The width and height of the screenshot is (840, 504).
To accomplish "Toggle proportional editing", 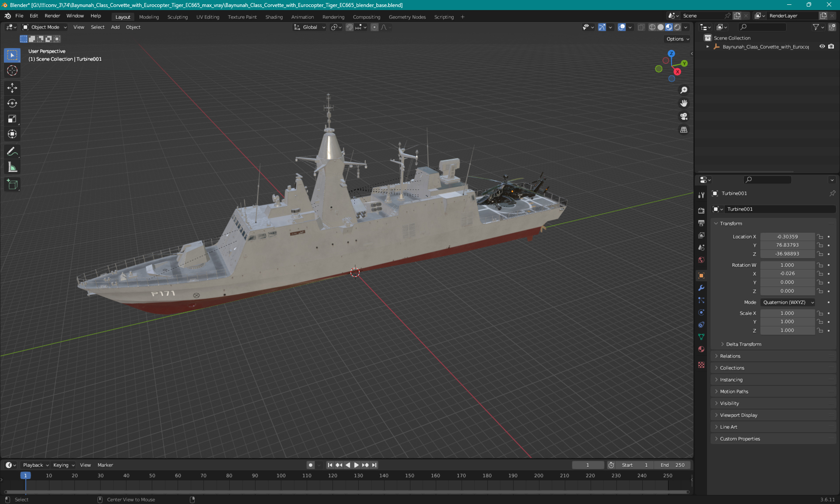I will (374, 27).
